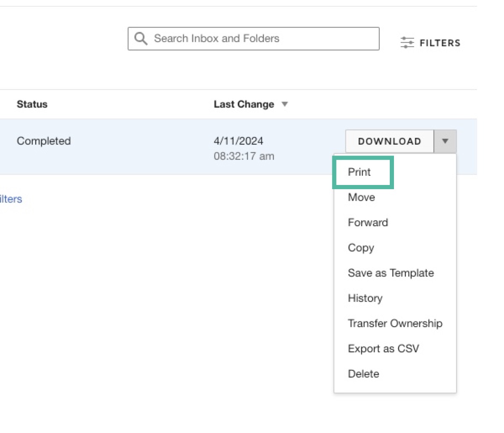Collapse the dropdown arrow beside DOWNLOAD
504x433 pixels.
tap(445, 141)
